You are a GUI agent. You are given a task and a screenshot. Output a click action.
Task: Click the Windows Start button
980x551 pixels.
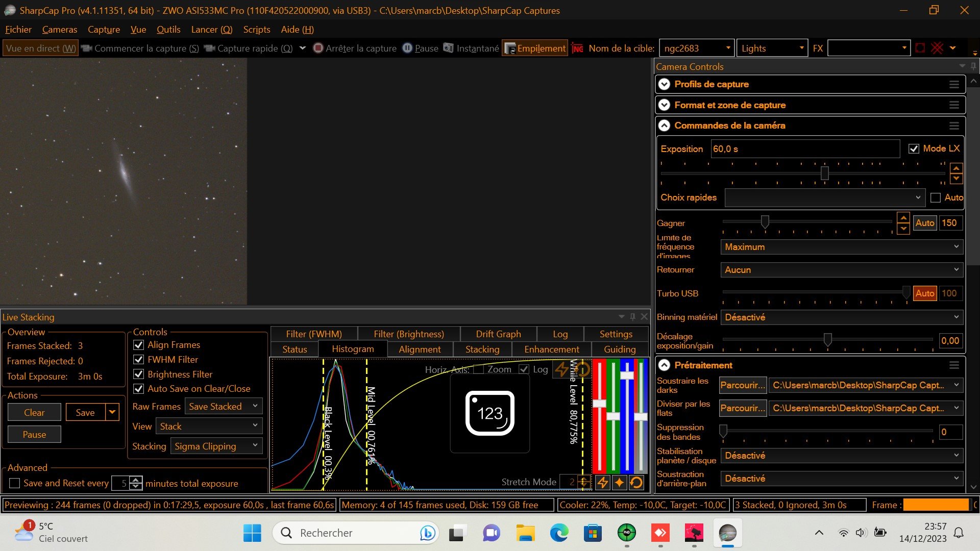coord(252,533)
